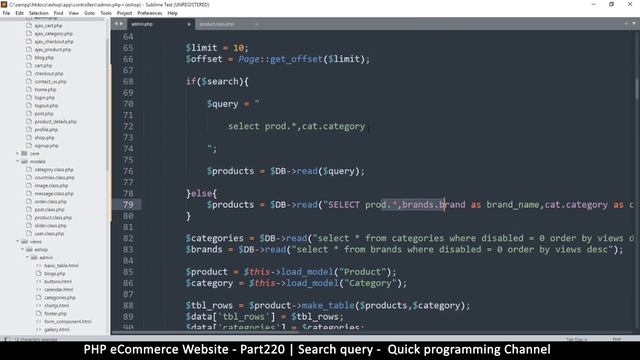Open ajax_category.php file
Screen dimensions: 640x360
pos(53,33)
